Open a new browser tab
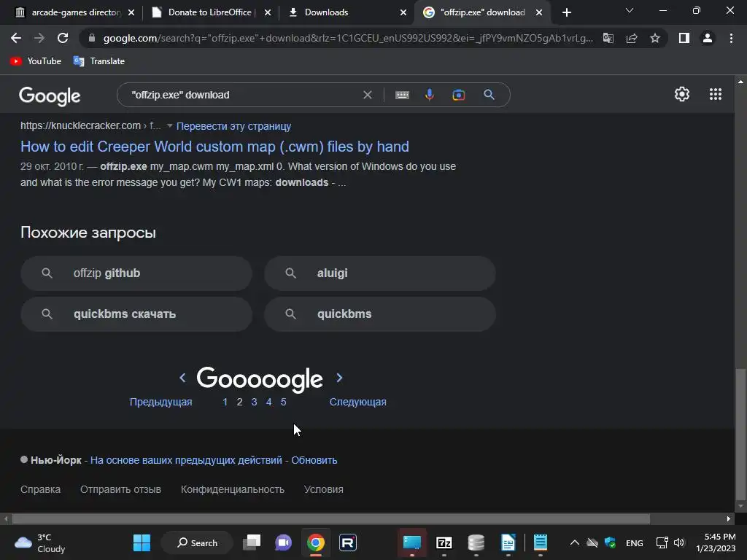747x560 pixels. coord(566,12)
